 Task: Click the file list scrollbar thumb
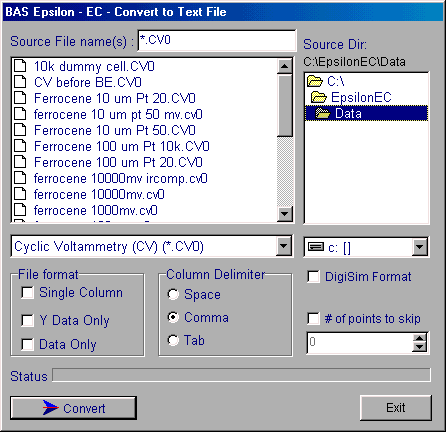285,105
